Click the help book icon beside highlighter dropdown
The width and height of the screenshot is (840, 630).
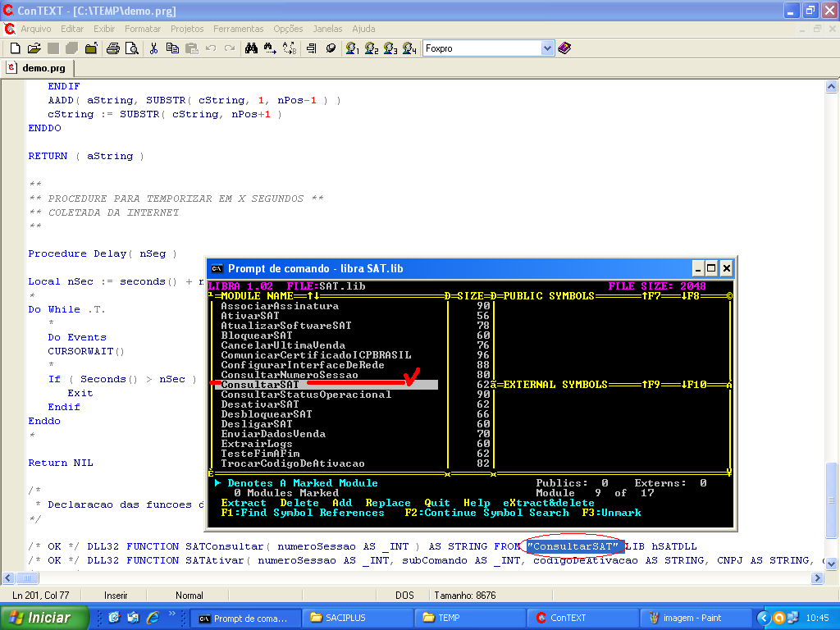coord(564,48)
